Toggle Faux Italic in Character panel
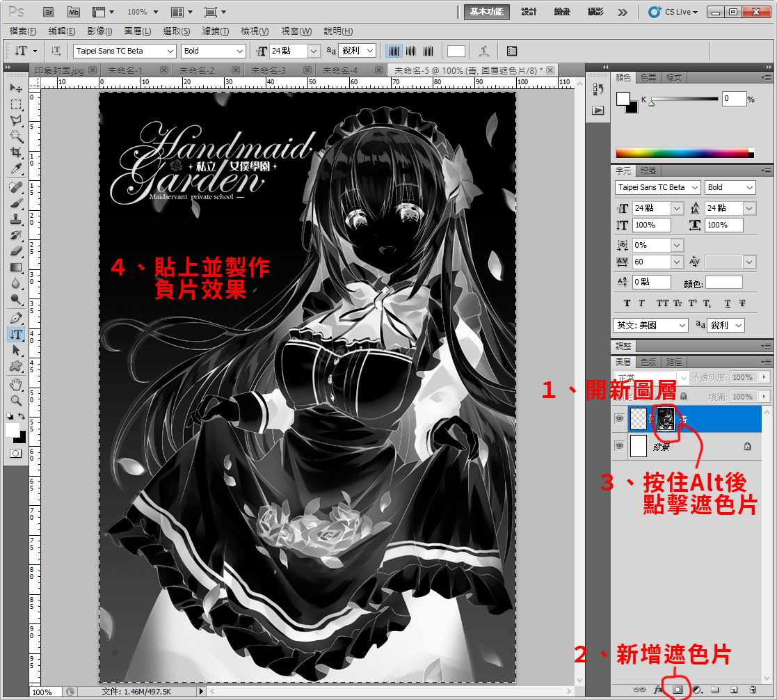The image size is (777, 700). tap(641, 303)
